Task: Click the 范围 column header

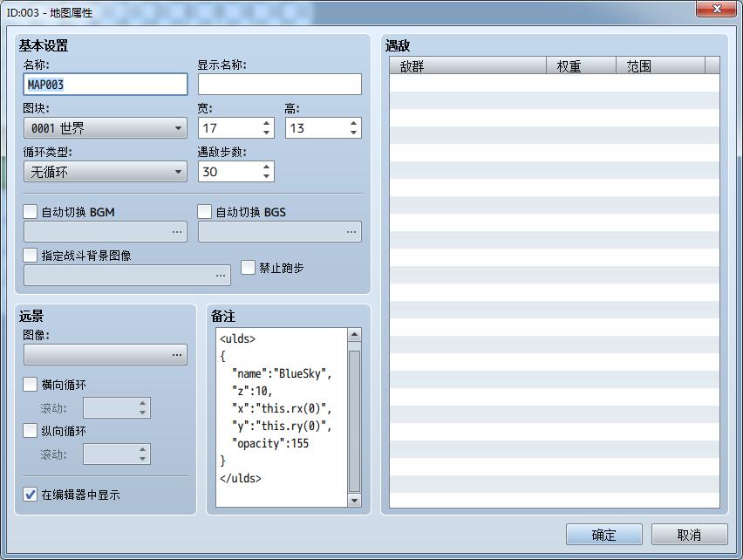Action: [x=660, y=65]
